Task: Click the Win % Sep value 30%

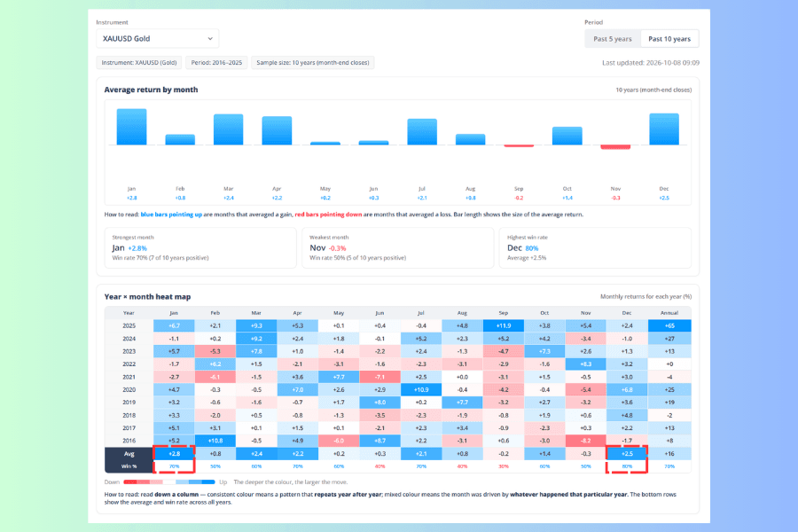Action: pos(504,466)
